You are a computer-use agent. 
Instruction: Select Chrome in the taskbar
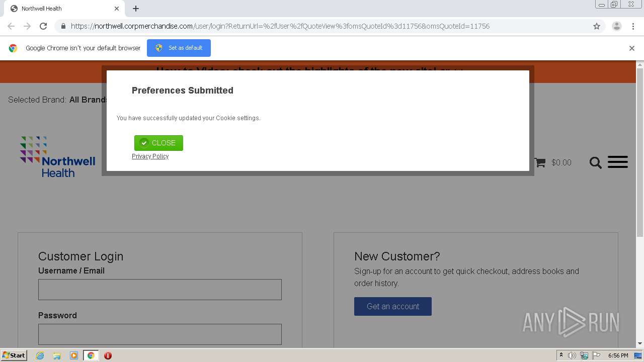(x=91, y=355)
